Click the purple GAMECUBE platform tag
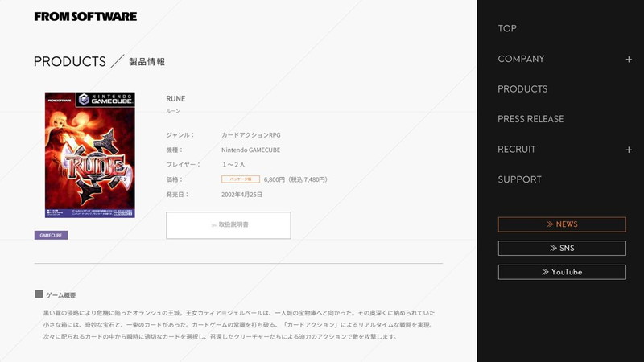 click(51, 236)
